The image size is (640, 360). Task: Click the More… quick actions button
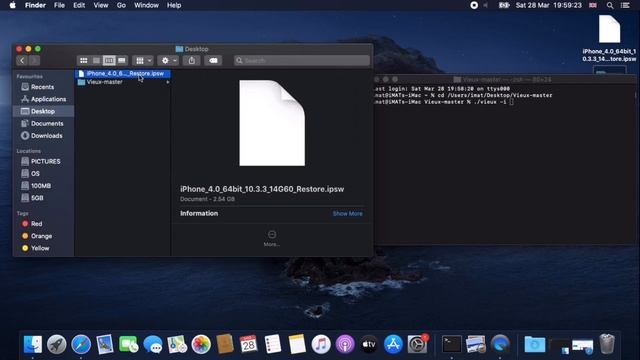tap(272, 238)
